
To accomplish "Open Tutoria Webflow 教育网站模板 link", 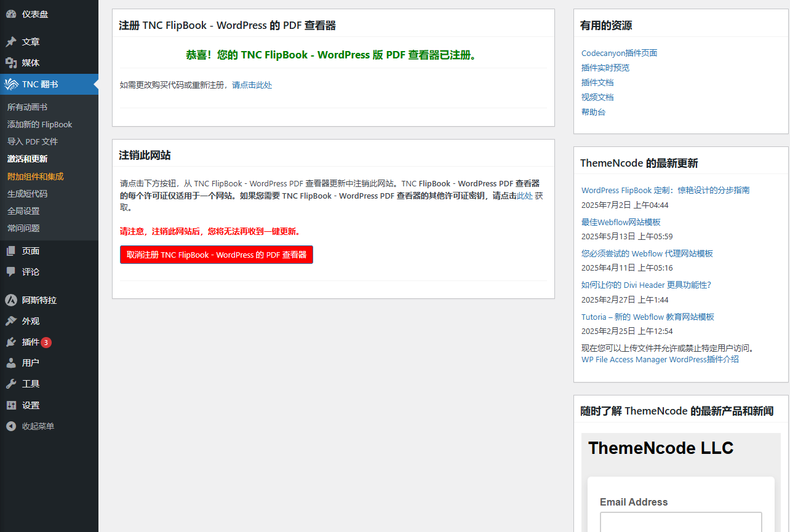I will click(x=647, y=317).
